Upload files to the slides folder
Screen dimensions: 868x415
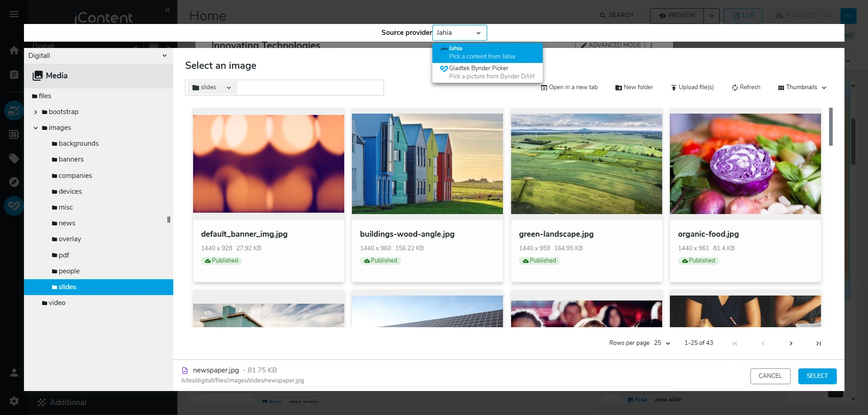click(693, 87)
